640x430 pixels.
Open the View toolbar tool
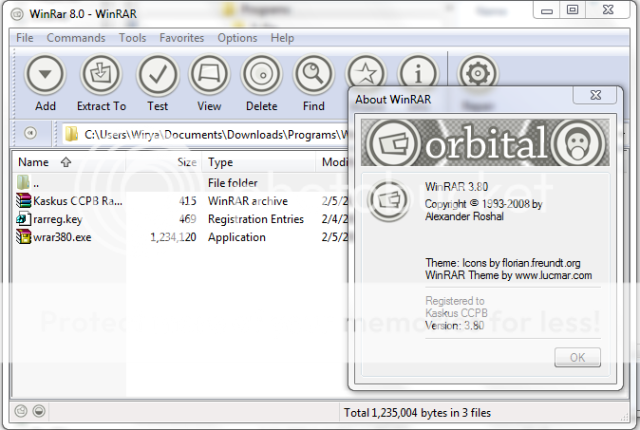209,75
